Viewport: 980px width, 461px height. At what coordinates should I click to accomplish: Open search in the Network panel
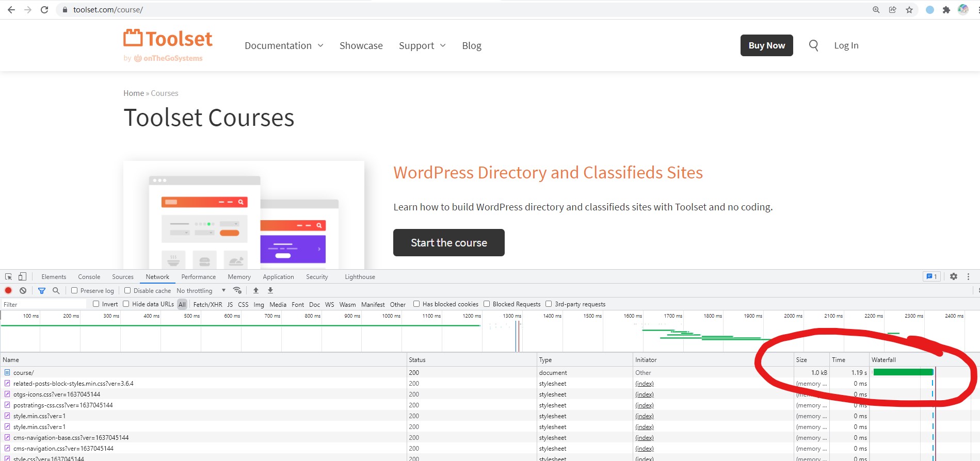pos(56,290)
